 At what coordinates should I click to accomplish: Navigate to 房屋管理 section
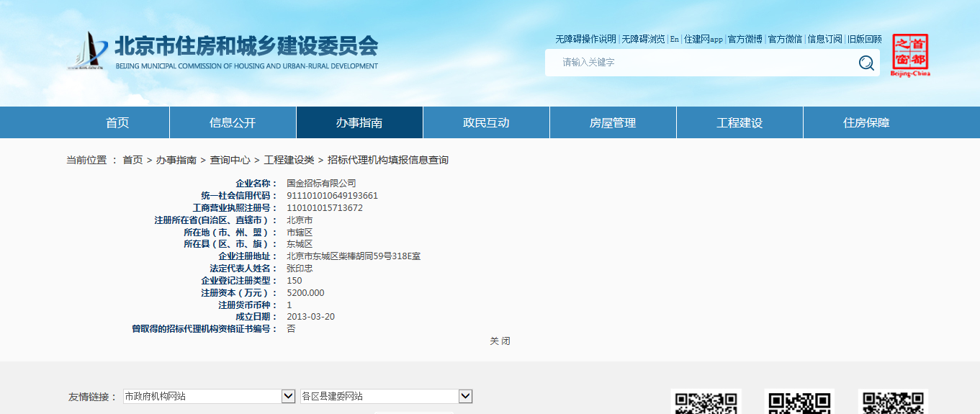pyautogui.click(x=613, y=122)
